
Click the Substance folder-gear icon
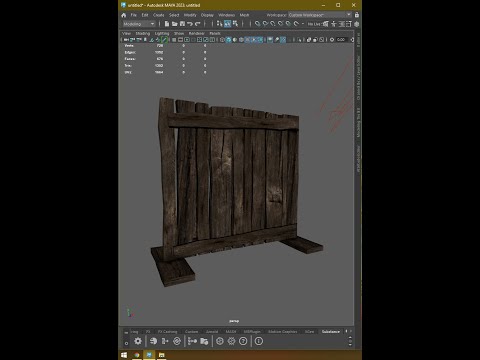204,341
